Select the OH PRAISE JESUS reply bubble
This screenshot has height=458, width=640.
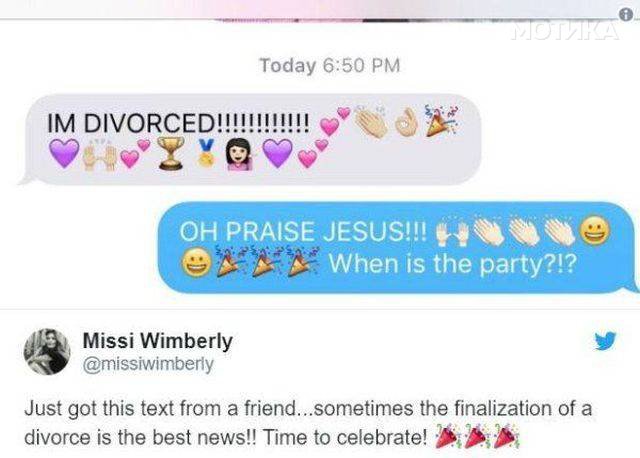pos(398,247)
